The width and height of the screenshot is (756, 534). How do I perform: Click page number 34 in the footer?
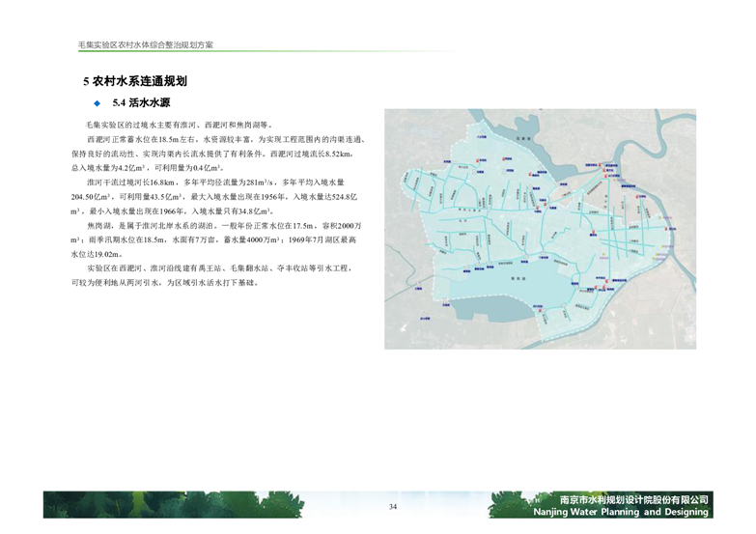tap(393, 508)
